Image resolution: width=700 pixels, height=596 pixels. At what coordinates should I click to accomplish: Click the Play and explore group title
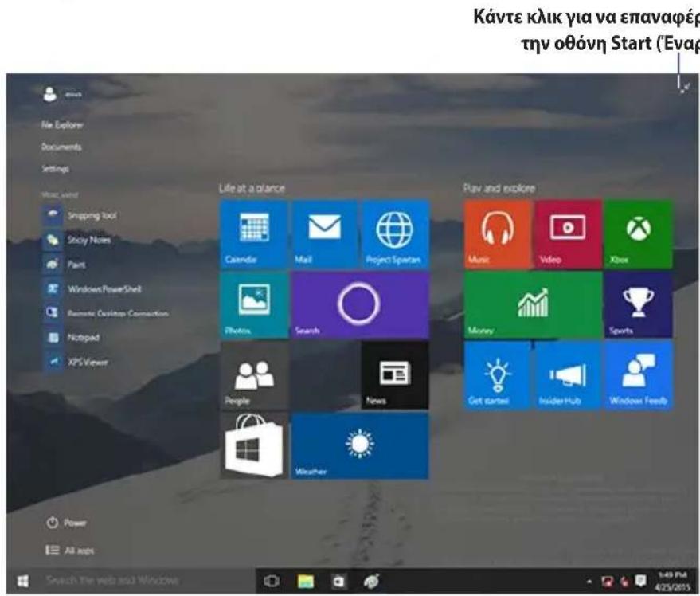point(499,188)
